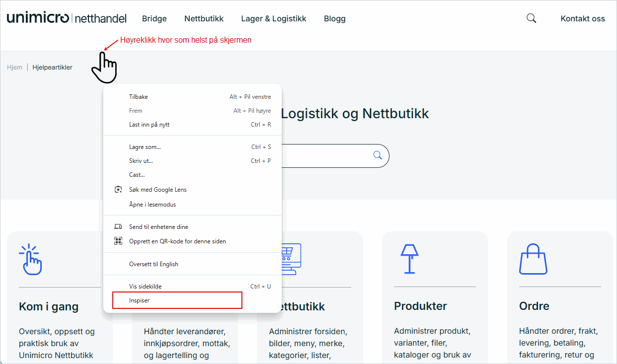Click the lamp icon on Produkter card
Image resolution: width=617 pixels, height=364 pixels.
[x=409, y=258]
